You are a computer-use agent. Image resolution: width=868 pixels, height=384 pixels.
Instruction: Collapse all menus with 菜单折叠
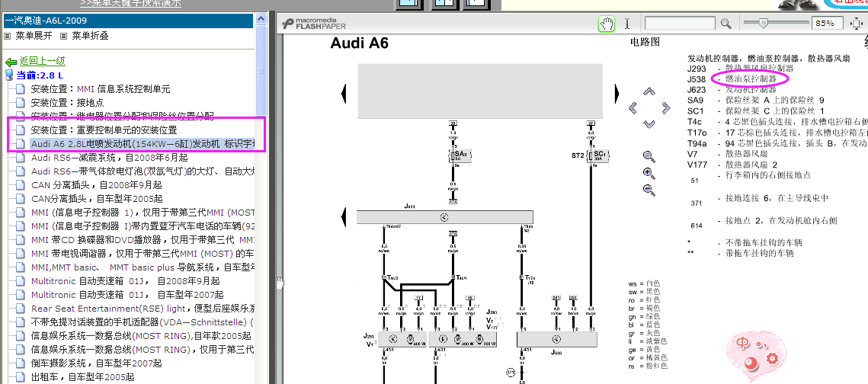coord(90,36)
